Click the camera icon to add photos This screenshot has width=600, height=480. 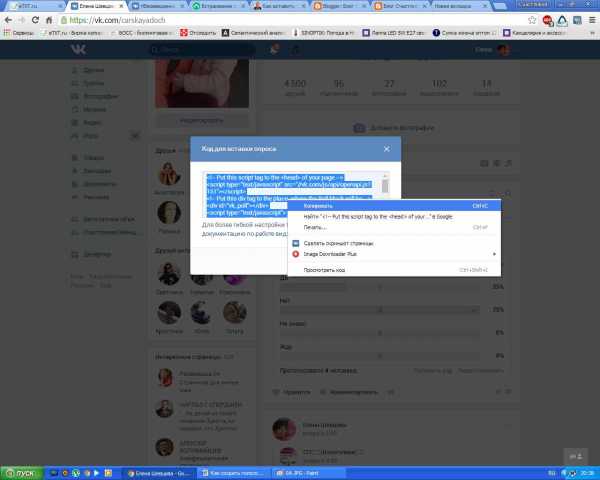coord(359,128)
